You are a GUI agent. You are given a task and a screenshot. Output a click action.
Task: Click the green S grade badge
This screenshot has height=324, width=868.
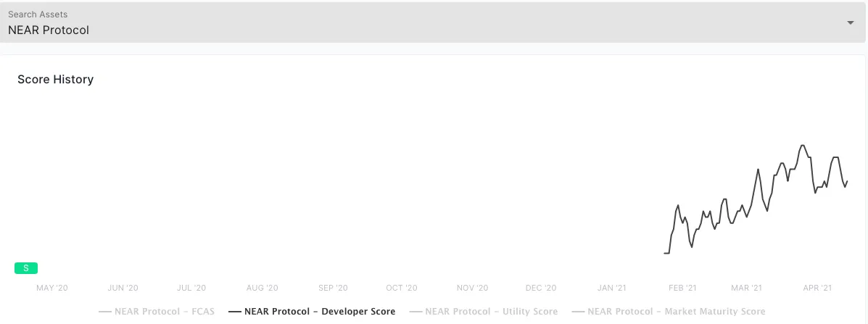[26, 268]
